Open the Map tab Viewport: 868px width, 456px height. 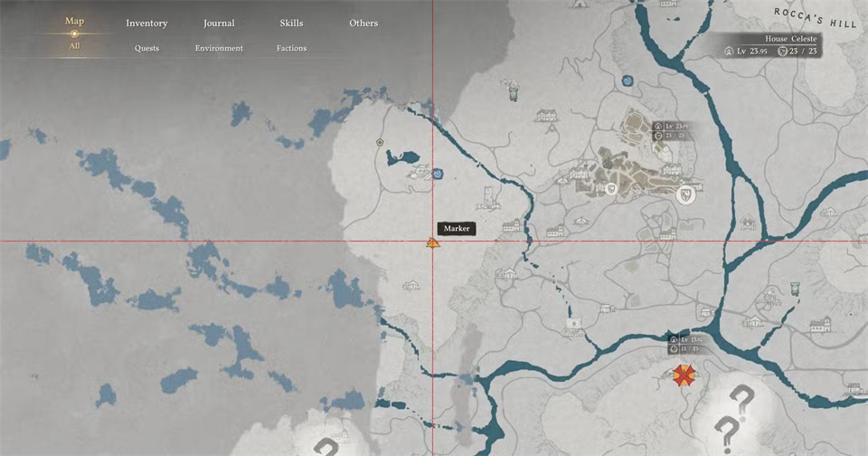(x=74, y=21)
